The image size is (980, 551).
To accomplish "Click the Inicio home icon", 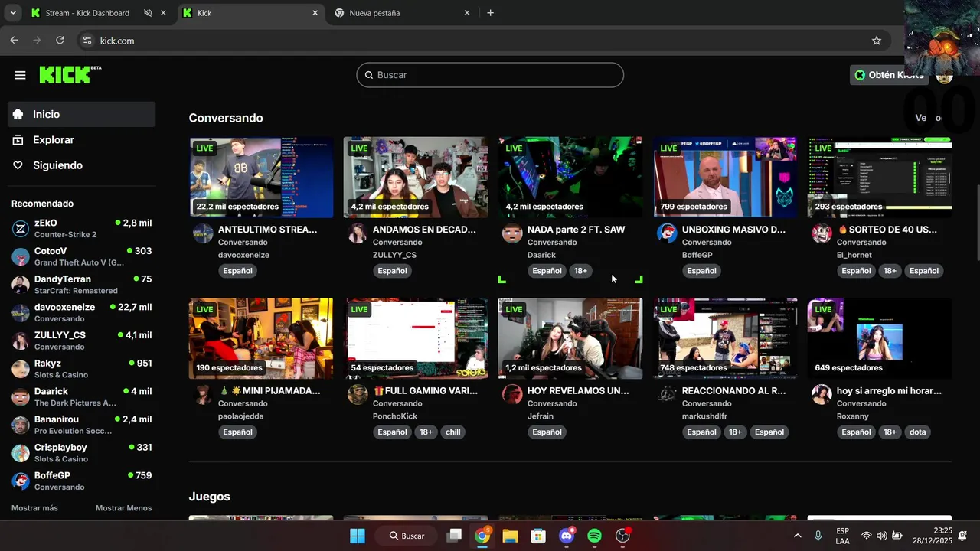I will (18, 114).
